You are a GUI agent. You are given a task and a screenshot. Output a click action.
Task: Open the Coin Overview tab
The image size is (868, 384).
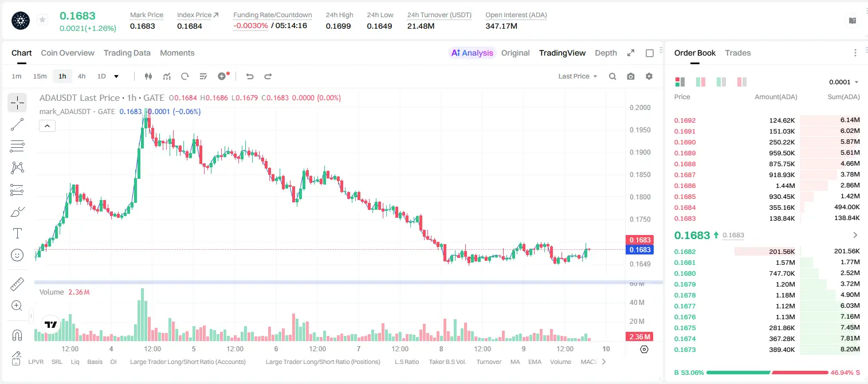click(68, 53)
